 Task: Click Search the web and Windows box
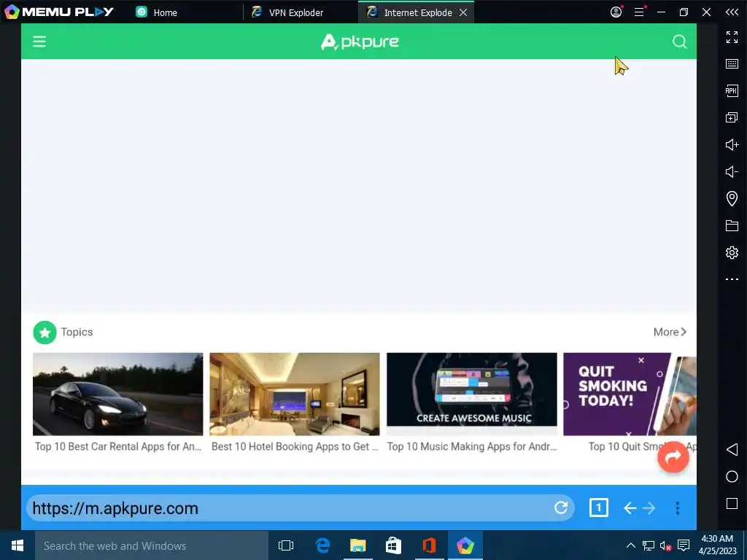click(x=152, y=545)
